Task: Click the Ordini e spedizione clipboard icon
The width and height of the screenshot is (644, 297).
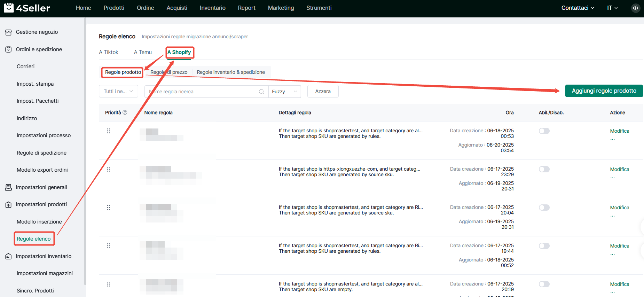Action: (8, 49)
